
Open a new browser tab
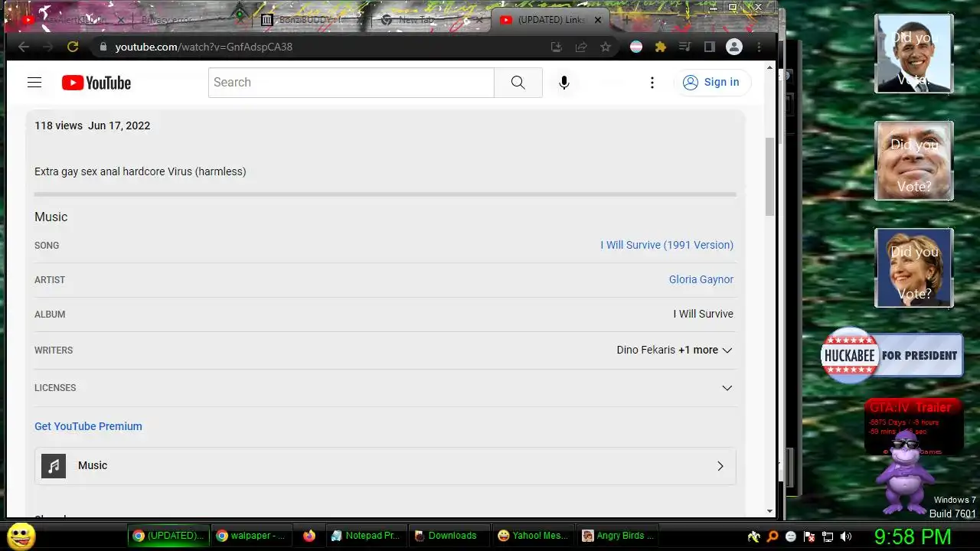626,20
